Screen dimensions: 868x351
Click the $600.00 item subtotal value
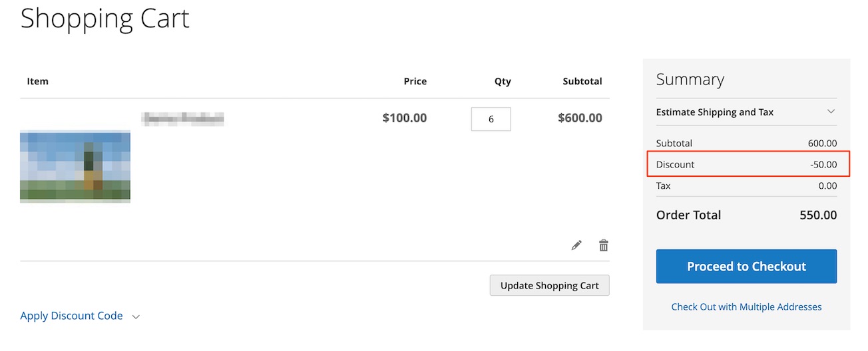coord(580,118)
